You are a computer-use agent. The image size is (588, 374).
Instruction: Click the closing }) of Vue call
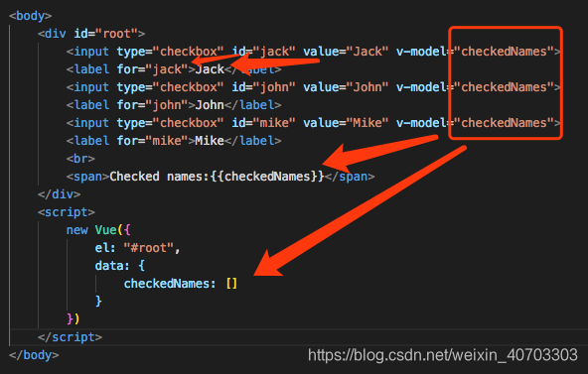[73, 319]
